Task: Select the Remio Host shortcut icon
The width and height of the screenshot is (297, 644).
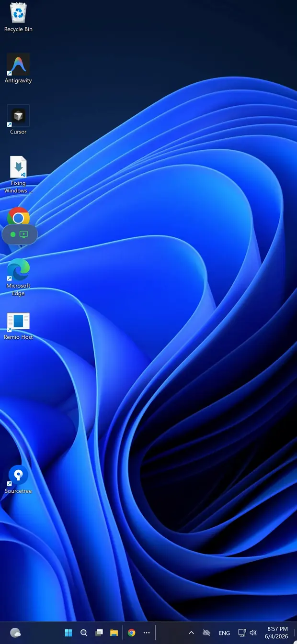Action: tap(18, 326)
